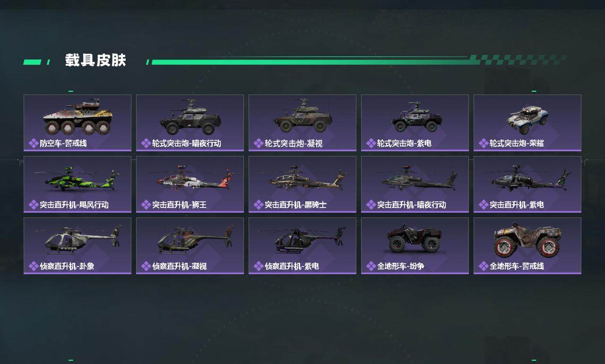Image resolution: width=605 pixels, height=364 pixels.
Task: Click the purple diamond icon beside 全地形车-纷争
Action: point(371,266)
